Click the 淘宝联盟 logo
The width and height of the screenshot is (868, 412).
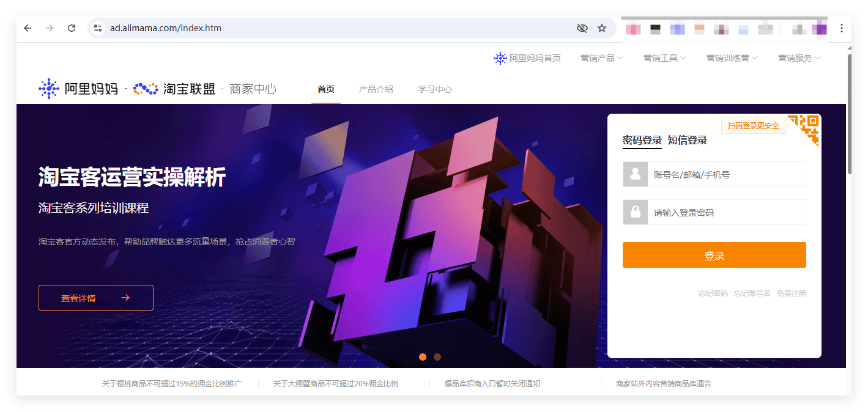[174, 89]
